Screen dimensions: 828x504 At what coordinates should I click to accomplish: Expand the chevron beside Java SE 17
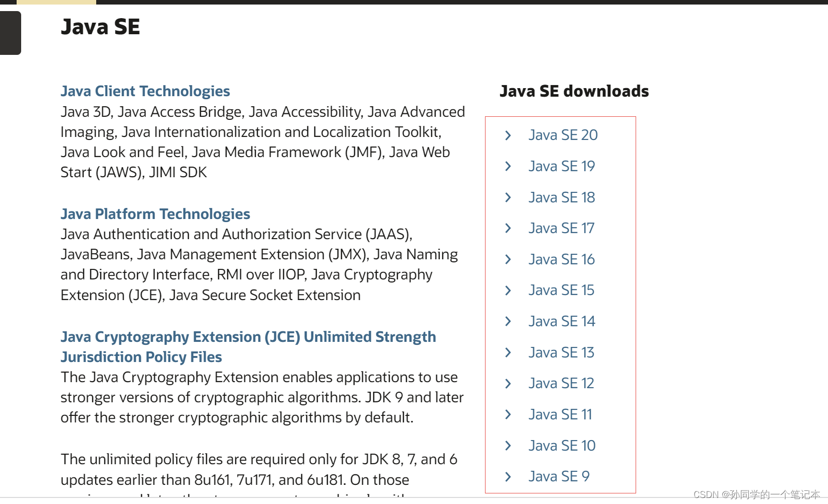coord(508,229)
